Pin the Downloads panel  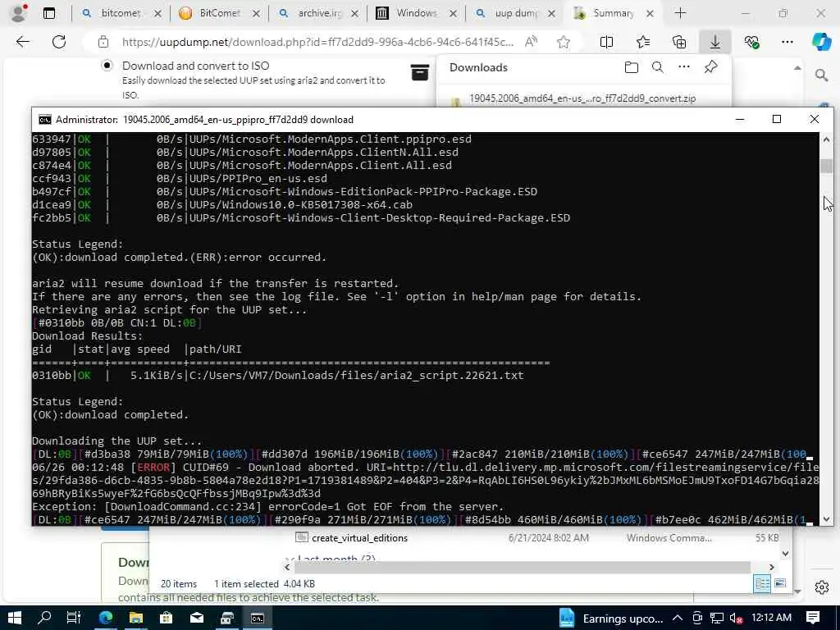711,67
